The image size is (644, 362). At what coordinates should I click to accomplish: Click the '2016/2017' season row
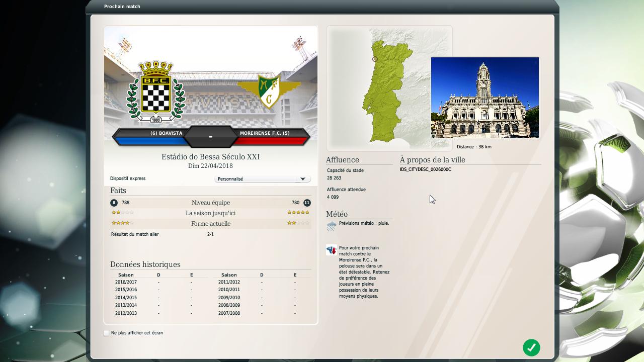pyautogui.click(x=159, y=282)
